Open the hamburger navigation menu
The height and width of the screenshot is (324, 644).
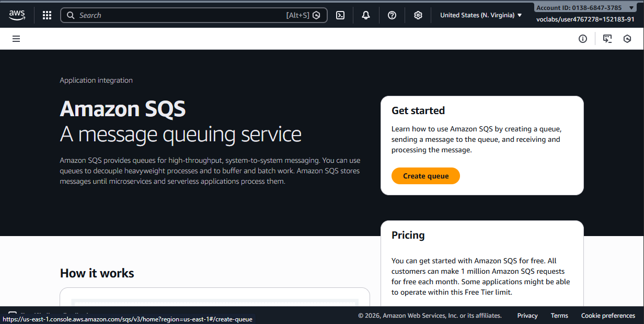pyautogui.click(x=16, y=39)
